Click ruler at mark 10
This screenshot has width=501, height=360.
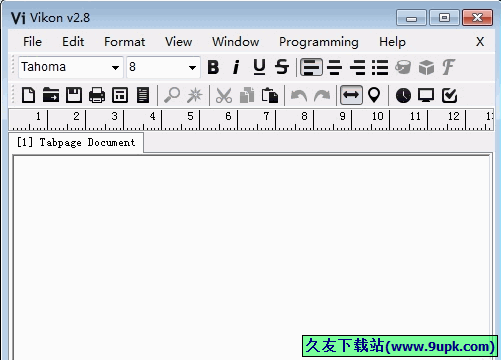pyautogui.click(x=378, y=116)
